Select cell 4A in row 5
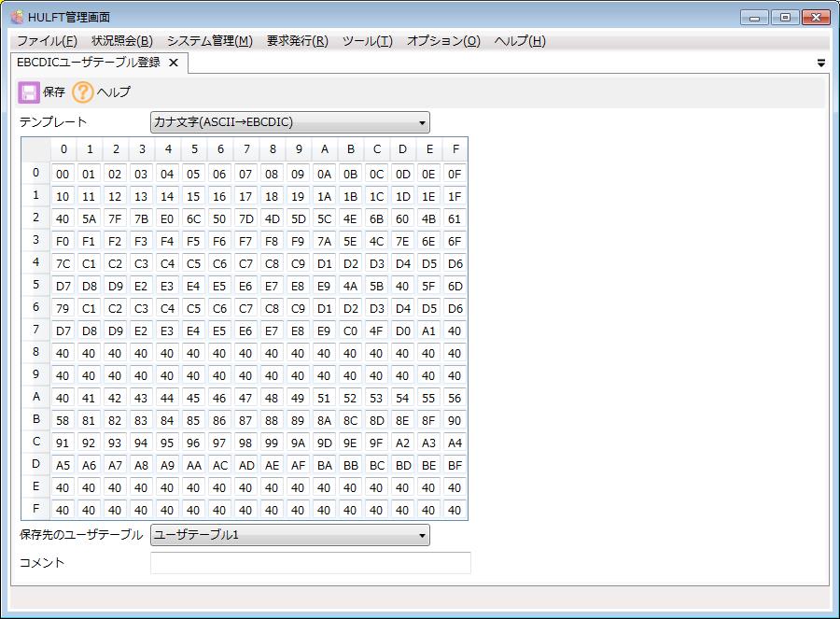This screenshot has height=619, width=840. (x=350, y=287)
